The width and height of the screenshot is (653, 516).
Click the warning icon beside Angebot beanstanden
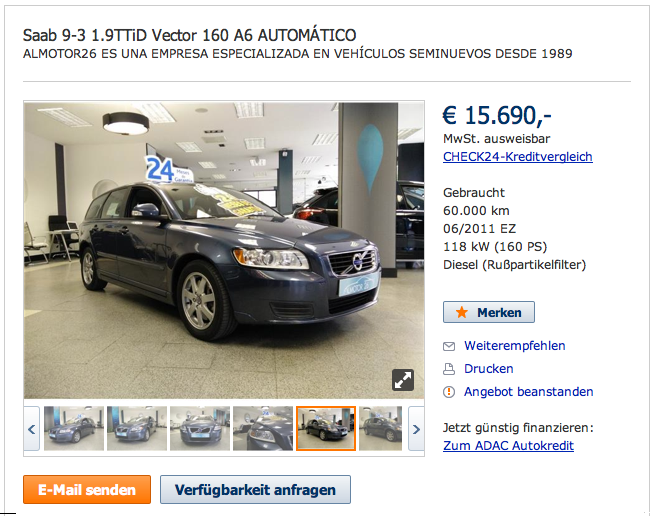coord(449,392)
